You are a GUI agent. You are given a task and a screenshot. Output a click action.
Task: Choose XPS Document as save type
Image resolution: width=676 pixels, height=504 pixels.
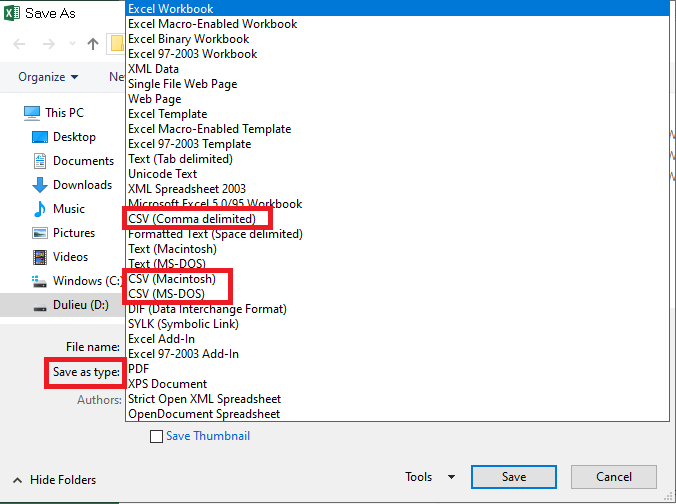point(397,384)
